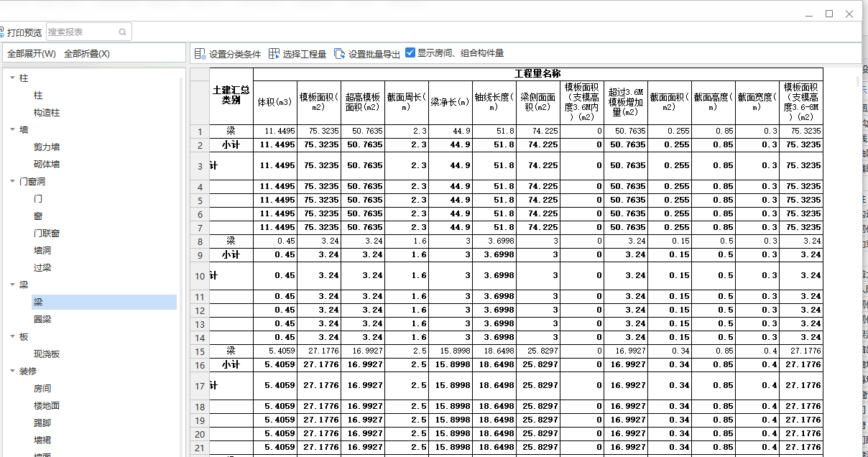
Task: Select 墙洞 in the report tree
Action: pyautogui.click(x=42, y=251)
